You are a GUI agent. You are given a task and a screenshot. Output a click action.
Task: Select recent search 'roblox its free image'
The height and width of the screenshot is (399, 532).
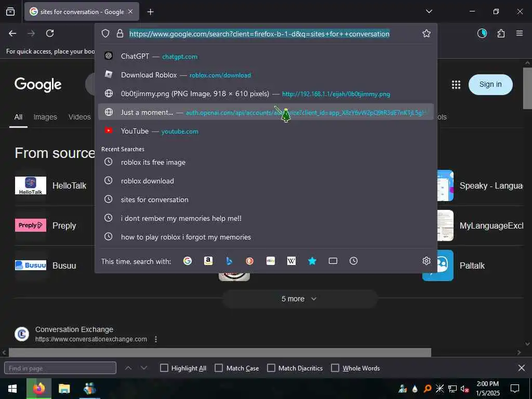tap(265, 162)
